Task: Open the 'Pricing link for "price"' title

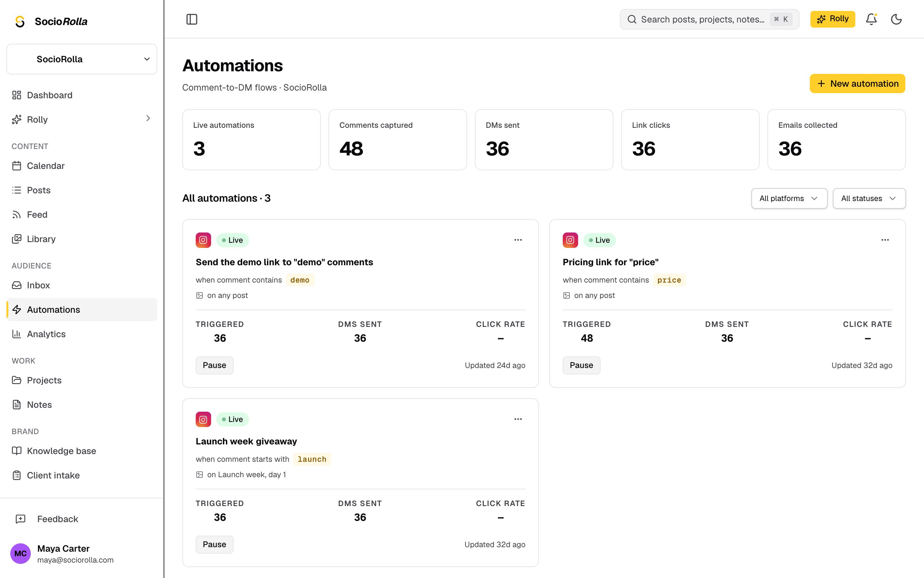Action: 610,262
